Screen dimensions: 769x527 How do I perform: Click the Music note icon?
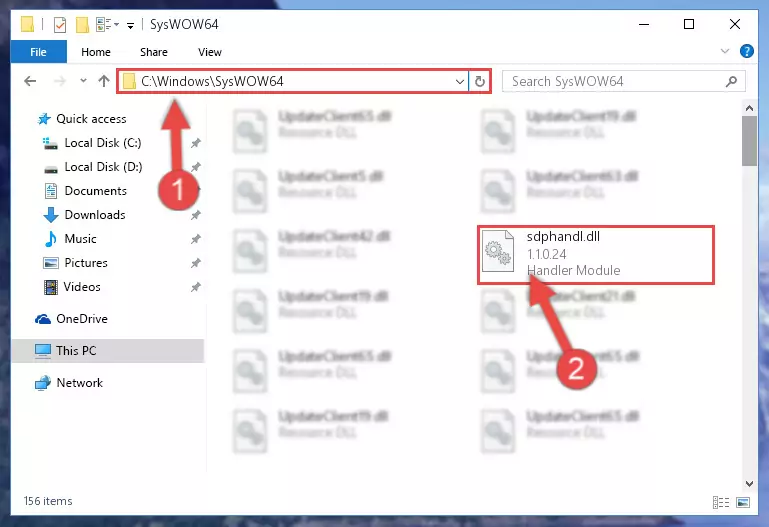[51, 239]
